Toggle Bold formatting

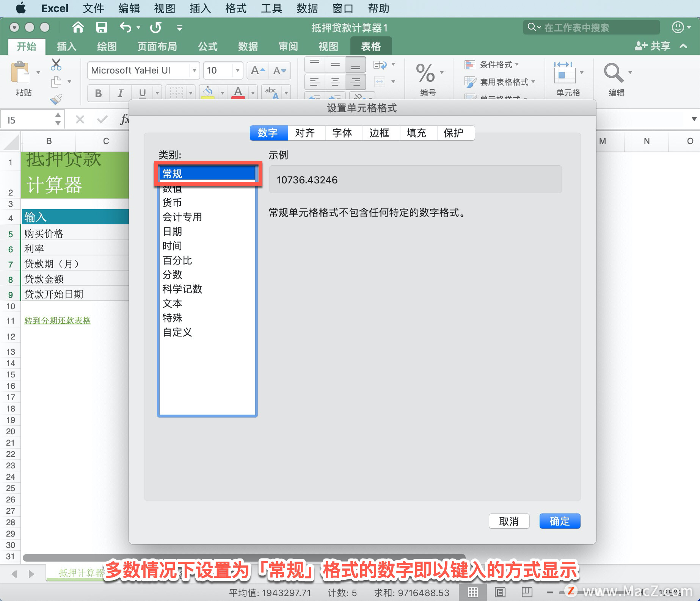pos(99,93)
